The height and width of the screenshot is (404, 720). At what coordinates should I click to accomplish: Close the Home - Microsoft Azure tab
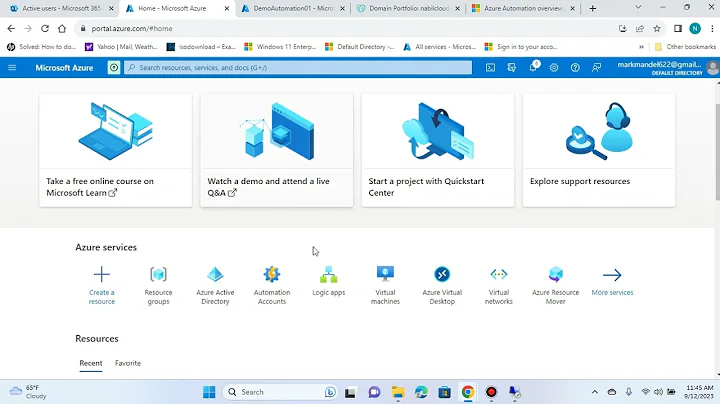coord(226,8)
